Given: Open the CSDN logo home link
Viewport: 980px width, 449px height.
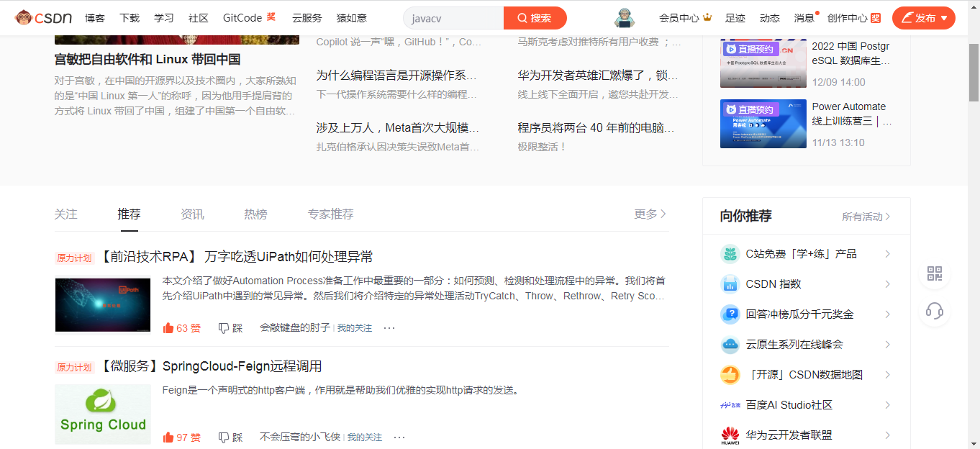Looking at the screenshot, I should [43, 18].
